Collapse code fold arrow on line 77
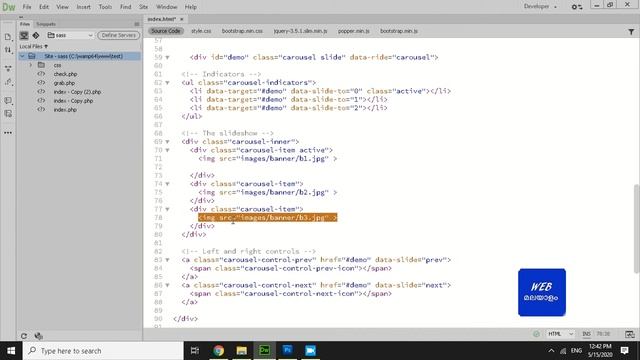640x360 pixels. [167, 209]
